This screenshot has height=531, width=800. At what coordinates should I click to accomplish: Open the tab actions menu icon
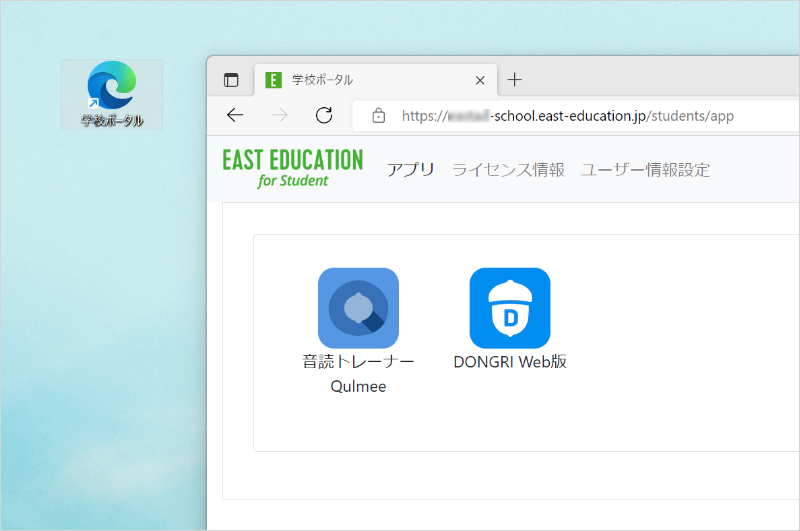tap(231, 80)
